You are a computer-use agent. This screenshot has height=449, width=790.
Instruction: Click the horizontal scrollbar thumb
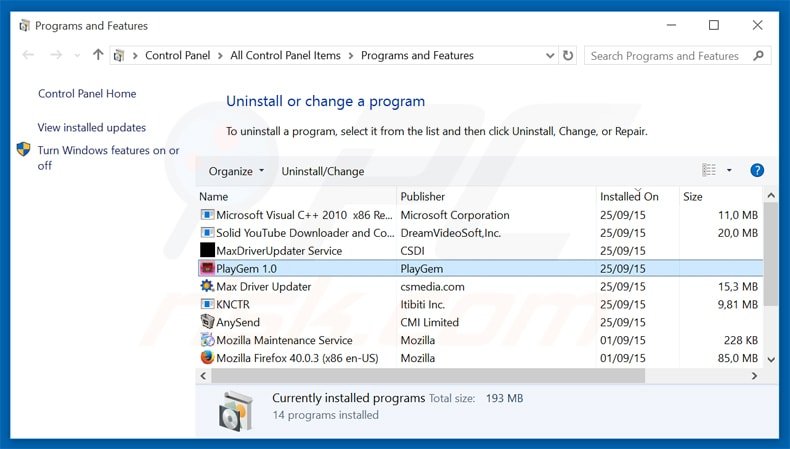(428, 375)
